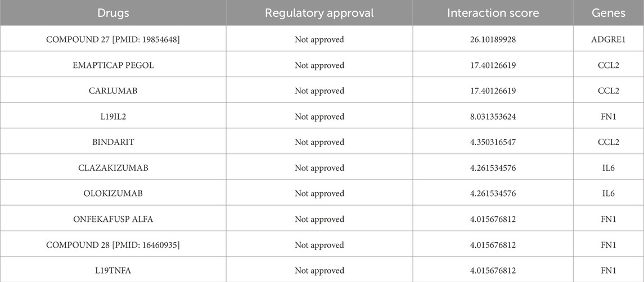Click the OLOKIZUMAB drug name

pos(113,194)
